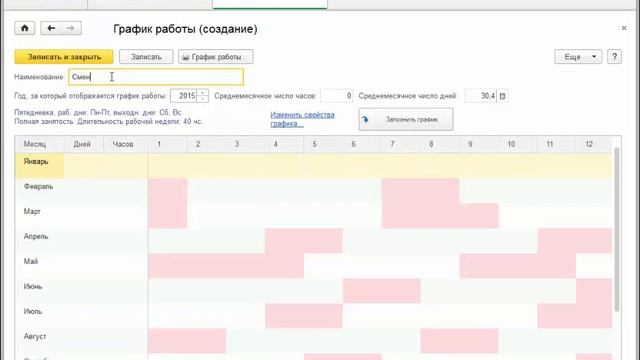The image size is (640, 360).
Task: Click Записать и закрыть button
Action: (x=64, y=57)
